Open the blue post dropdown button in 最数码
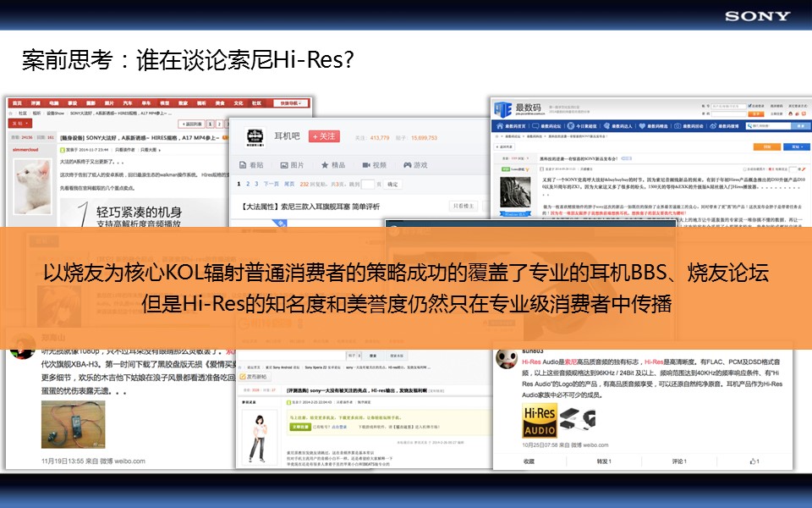812x508 pixels. 797,146
